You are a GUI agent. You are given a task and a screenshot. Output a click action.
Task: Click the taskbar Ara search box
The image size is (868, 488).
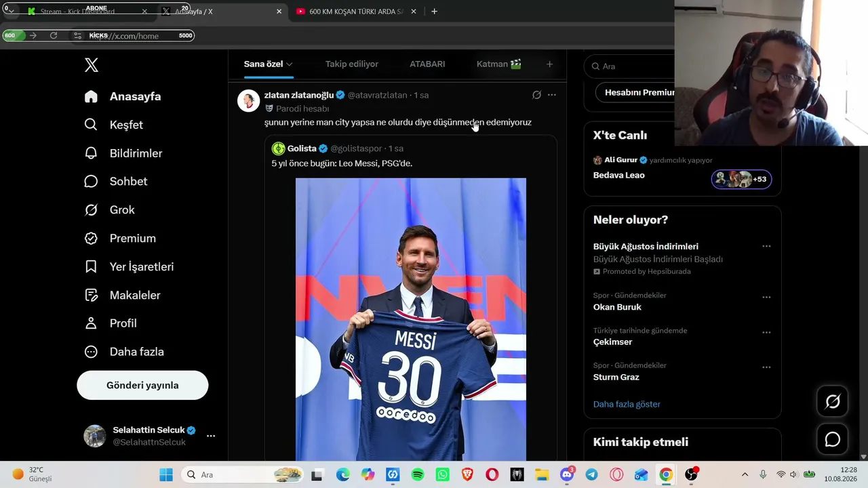[243, 475]
